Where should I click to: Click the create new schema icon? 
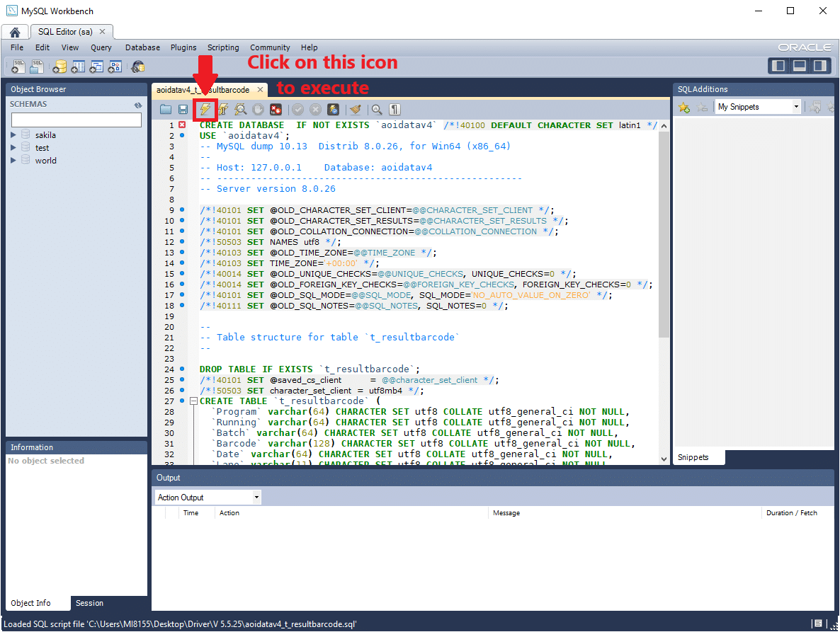[x=59, y=67]
